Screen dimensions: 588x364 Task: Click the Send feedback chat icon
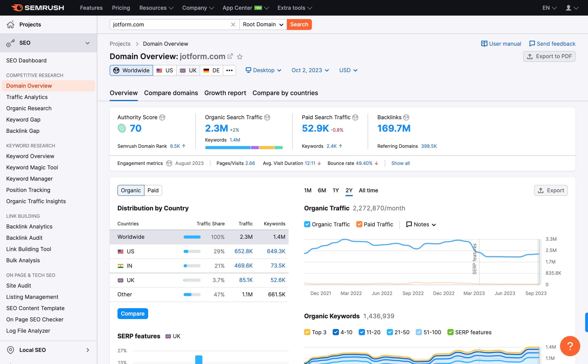[x=532, y=44]
